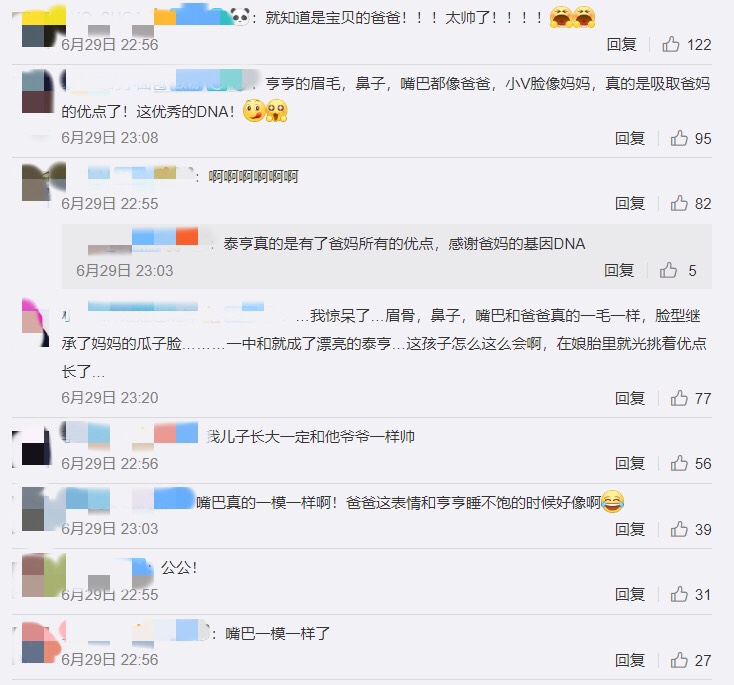Reply to the comment posted 6月29日 23:20
Image resolution: width=734 pixels, height=685 pixels.
[x=630, y=398]
